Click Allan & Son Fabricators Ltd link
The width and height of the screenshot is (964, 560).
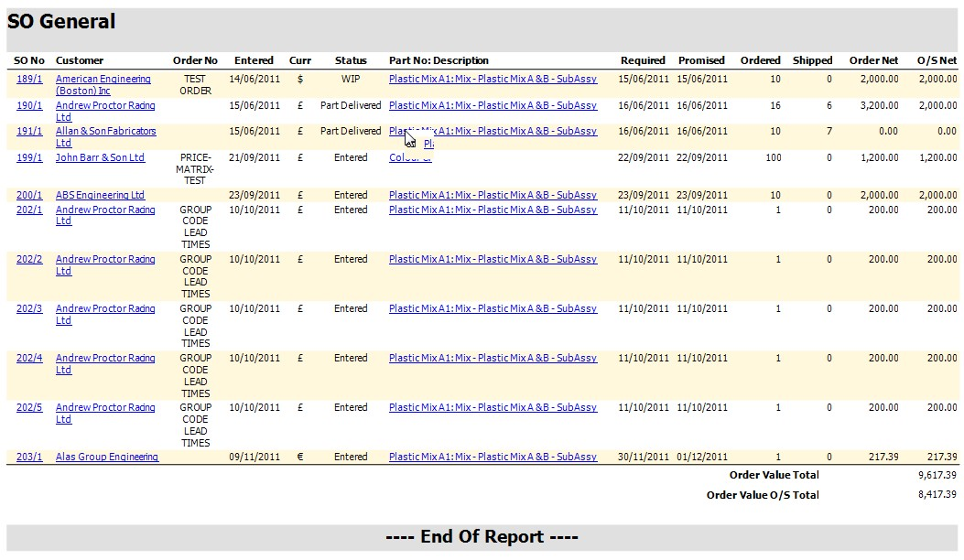pyautogui.click(x=105, y=132)
